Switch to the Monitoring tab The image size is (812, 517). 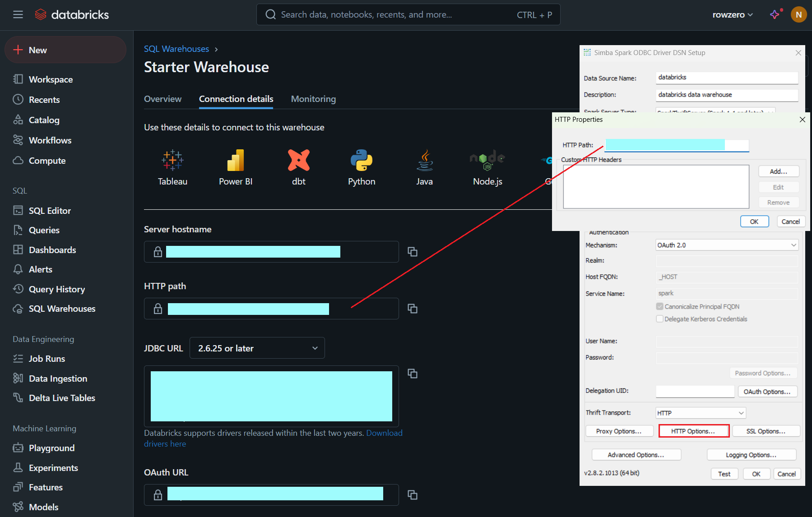[x=313, y=99]
